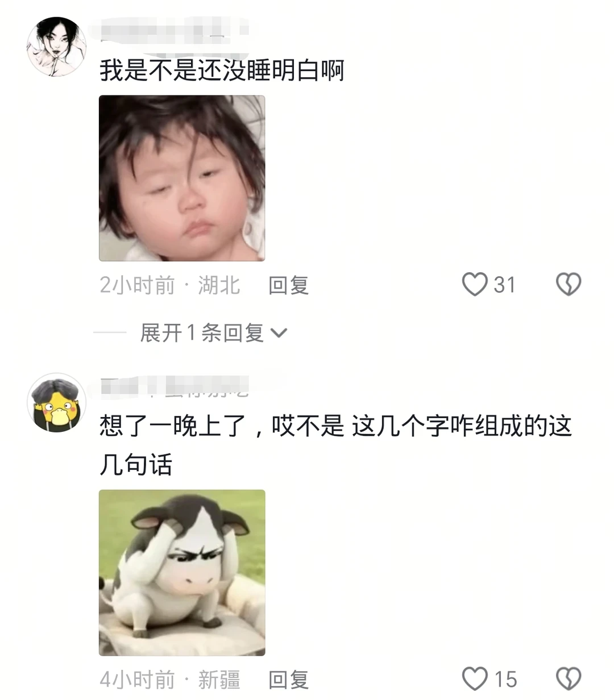Image resolution: width=614 pixels, height=700 pixels.
Task: Like the comment with 15 likes
Action: (x=475, y=679)
